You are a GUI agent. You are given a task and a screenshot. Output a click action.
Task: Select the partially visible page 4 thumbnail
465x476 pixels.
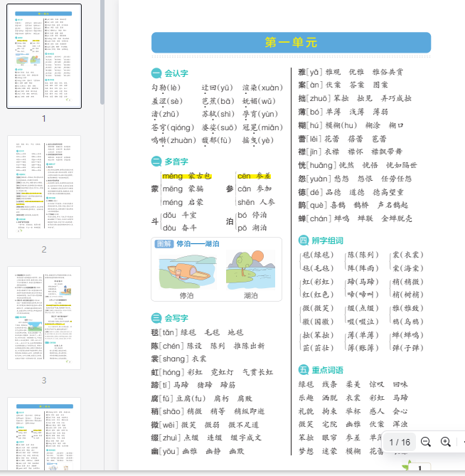[44, 435]
